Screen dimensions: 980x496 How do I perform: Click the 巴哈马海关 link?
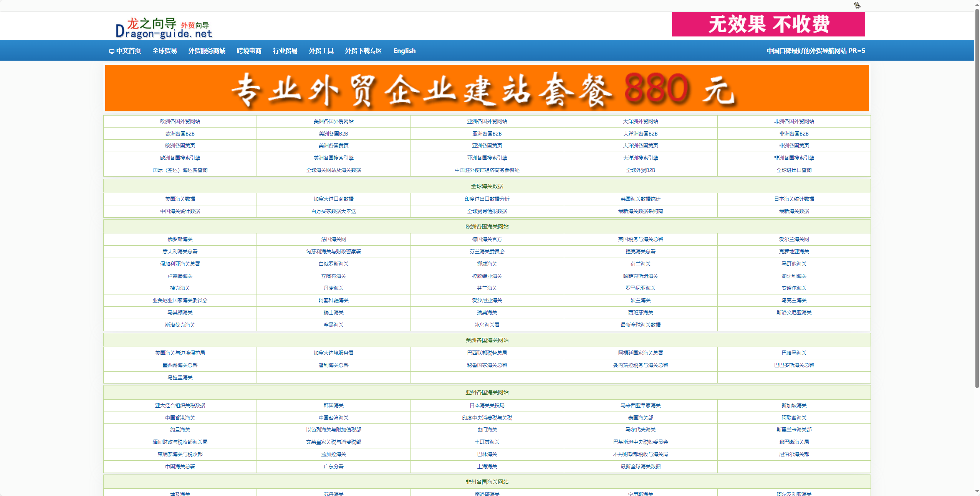(794, 353)
